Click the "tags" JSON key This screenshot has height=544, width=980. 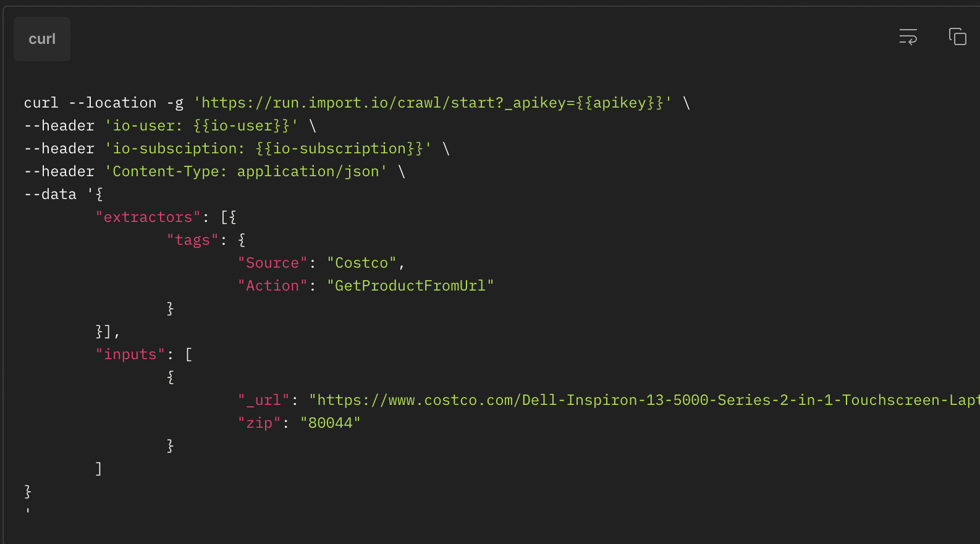click(192, 240)
